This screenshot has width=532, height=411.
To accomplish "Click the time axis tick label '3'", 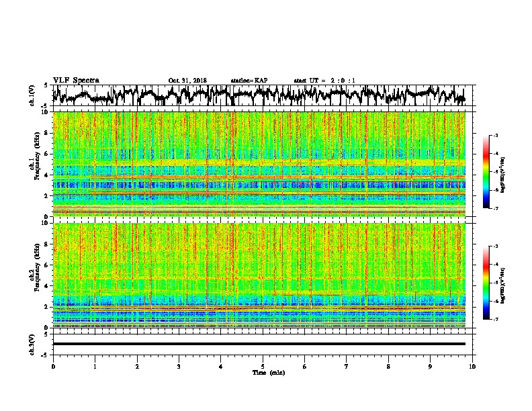I will (x=179, y=367).
